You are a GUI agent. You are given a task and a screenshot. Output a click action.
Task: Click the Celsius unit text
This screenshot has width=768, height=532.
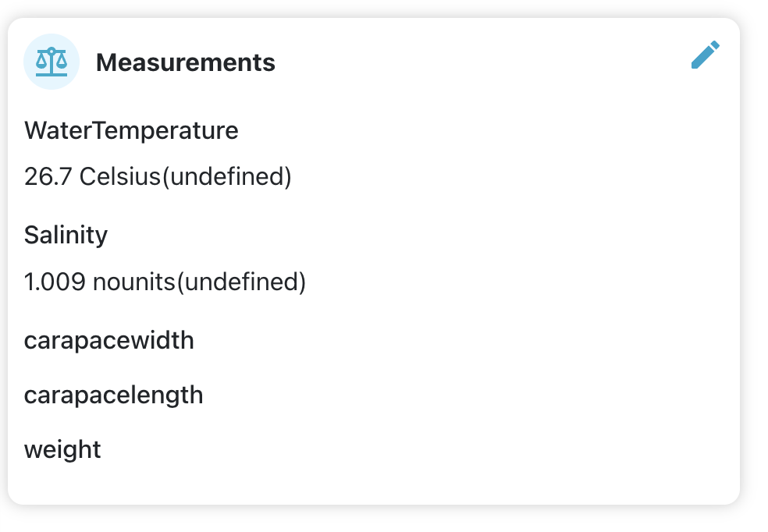[119, 177]
